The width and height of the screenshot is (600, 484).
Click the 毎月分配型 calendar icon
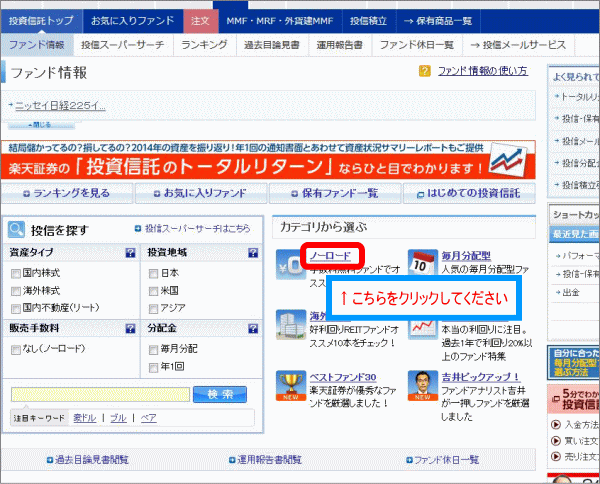[422, 263]
